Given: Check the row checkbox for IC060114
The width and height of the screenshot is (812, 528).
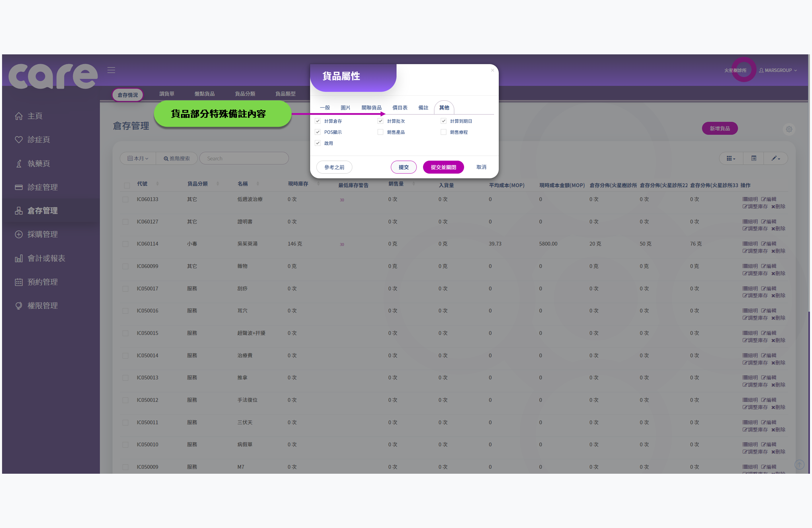Looking at the screenshot, I should click(x=126, y=244).
